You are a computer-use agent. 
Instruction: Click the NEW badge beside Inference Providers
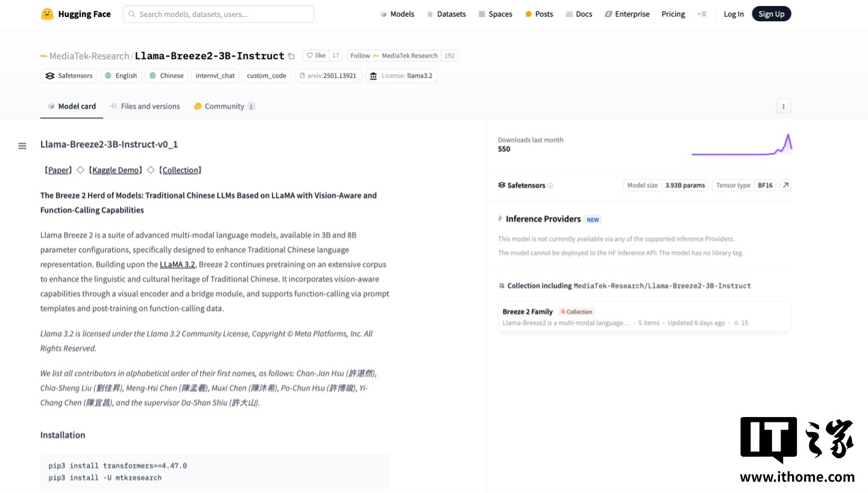coord(593,219)
